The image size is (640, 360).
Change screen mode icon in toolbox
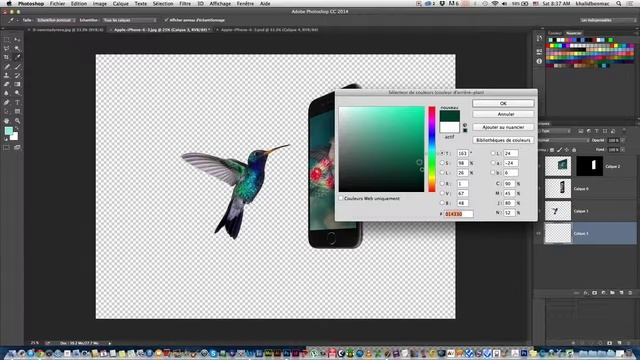point(17,147)
